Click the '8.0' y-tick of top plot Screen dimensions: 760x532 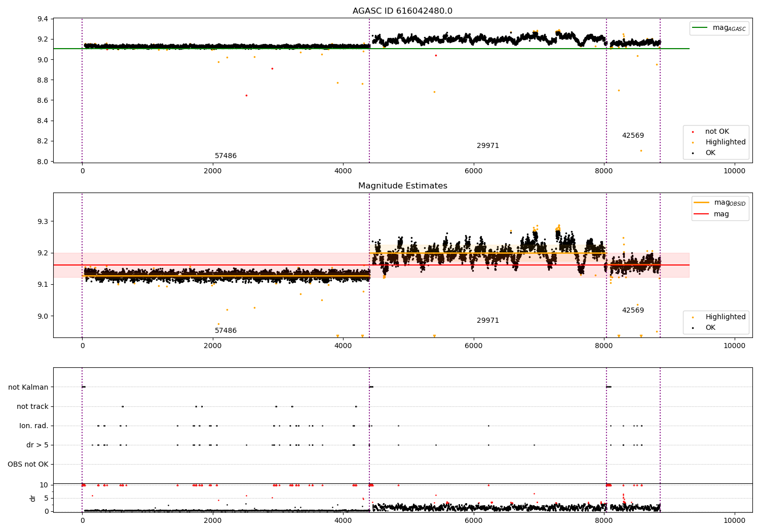click(x=43, y=162)
